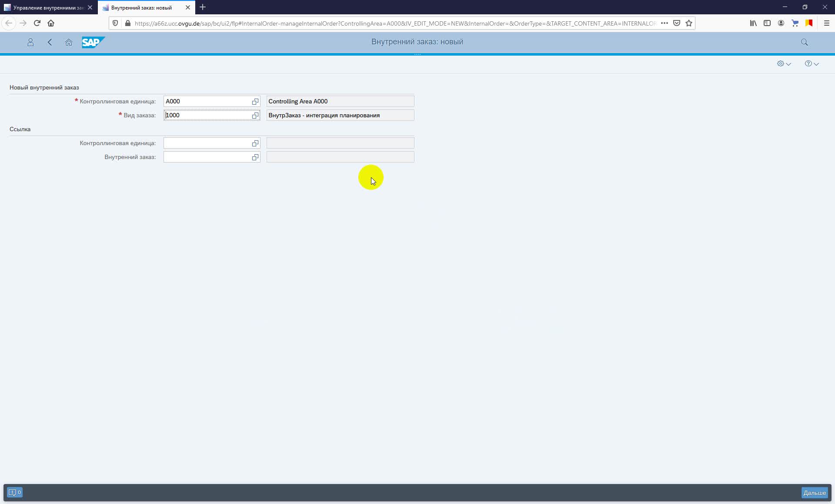Close the Управление внутренними заказами tab
Image resolution: width=835 pixels, height=504 pixels.
click(90, 7)
